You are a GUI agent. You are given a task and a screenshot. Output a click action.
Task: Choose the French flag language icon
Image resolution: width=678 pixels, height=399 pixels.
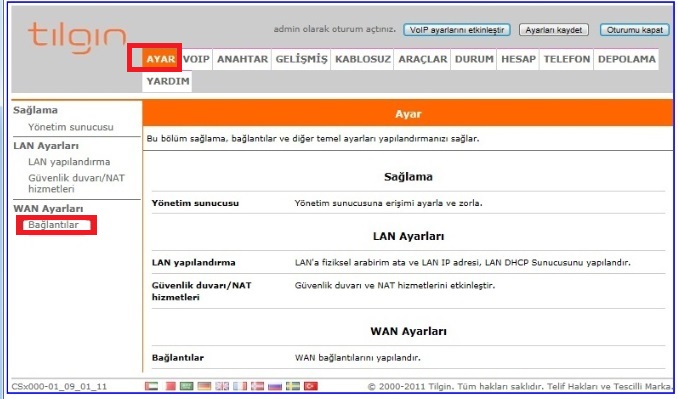[240, 386]
